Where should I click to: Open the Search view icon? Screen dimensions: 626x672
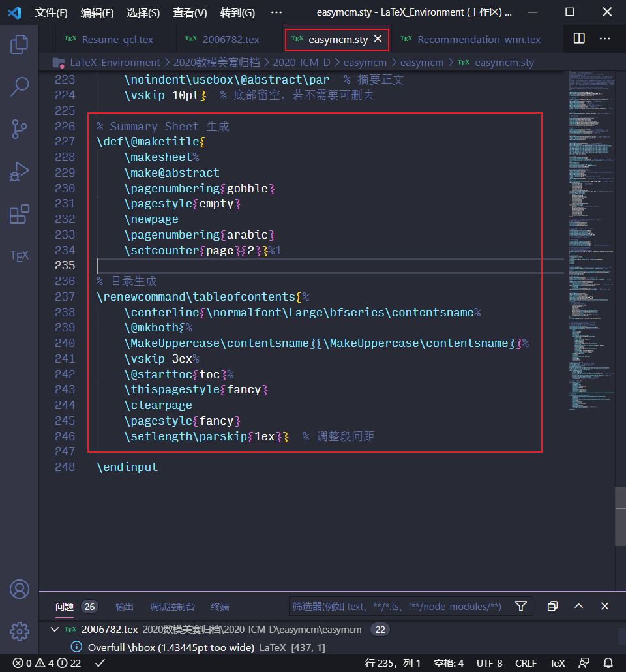point(20,87)
